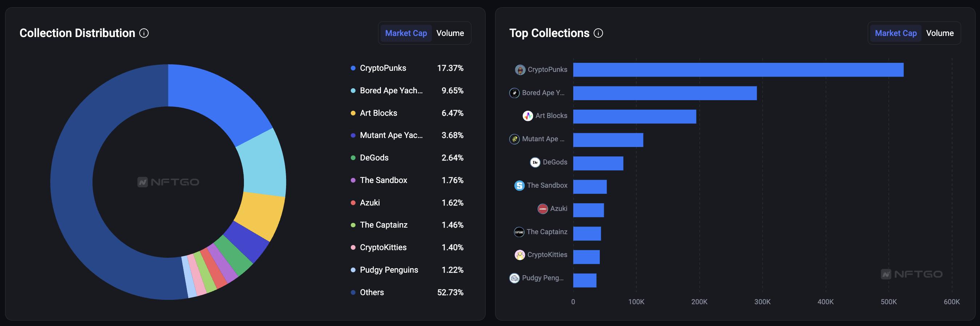Screen dimensions: 980x326
Task: Open info icon beside Top Collections
Action: click(x=598, y=33)
